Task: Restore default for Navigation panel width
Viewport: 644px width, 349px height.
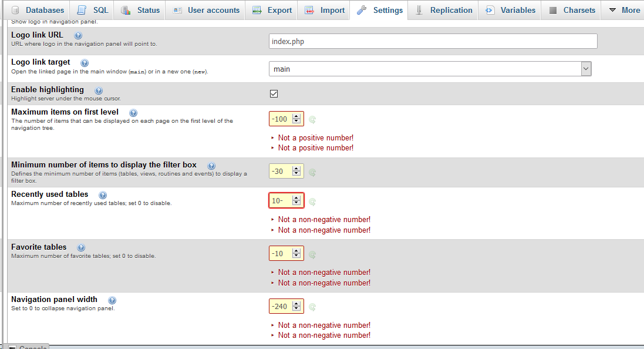Action: pyautogui.click(x=312, y=306)
